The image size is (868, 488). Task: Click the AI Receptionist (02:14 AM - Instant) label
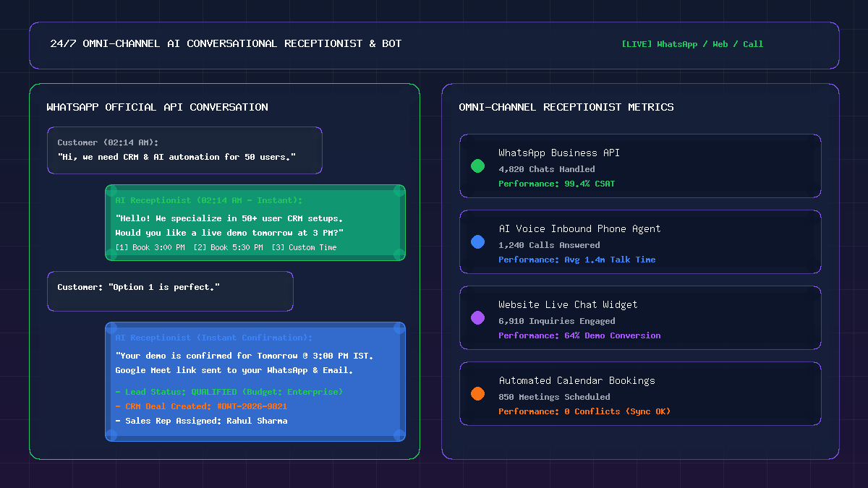tap(209, 200)
